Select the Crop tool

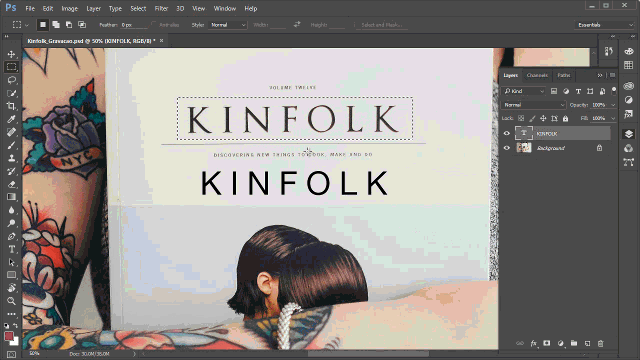(x=11, y=106)
